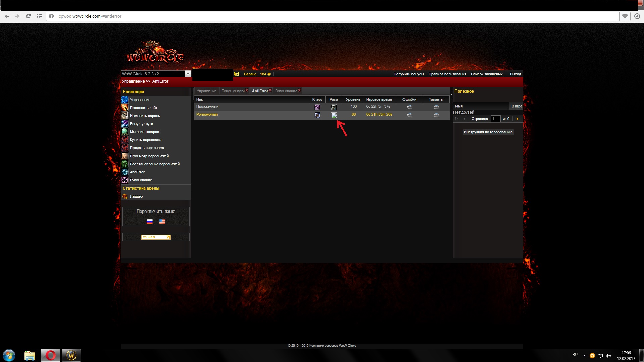Image resolution: width=644 pixels, height=362 pixels.
Task: Open WoW Circle 6.2.3 x2 realm dropdown
Action: (x=188, y=74)
